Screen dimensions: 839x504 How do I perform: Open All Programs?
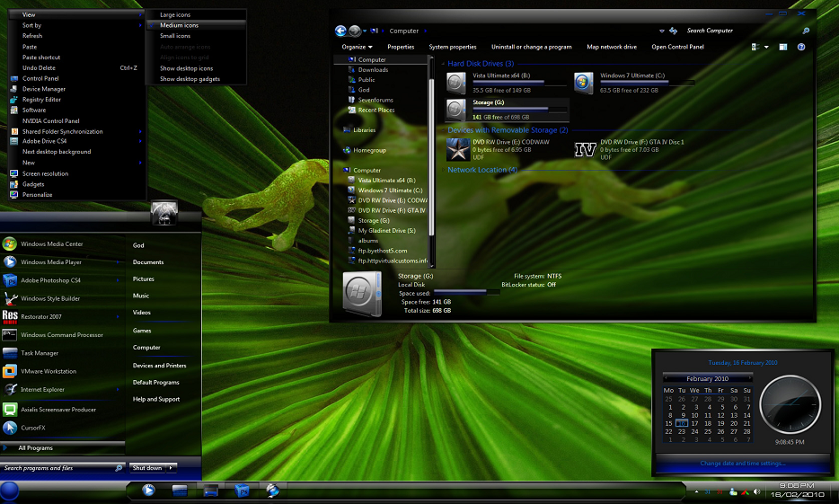[x=63, y=447]
